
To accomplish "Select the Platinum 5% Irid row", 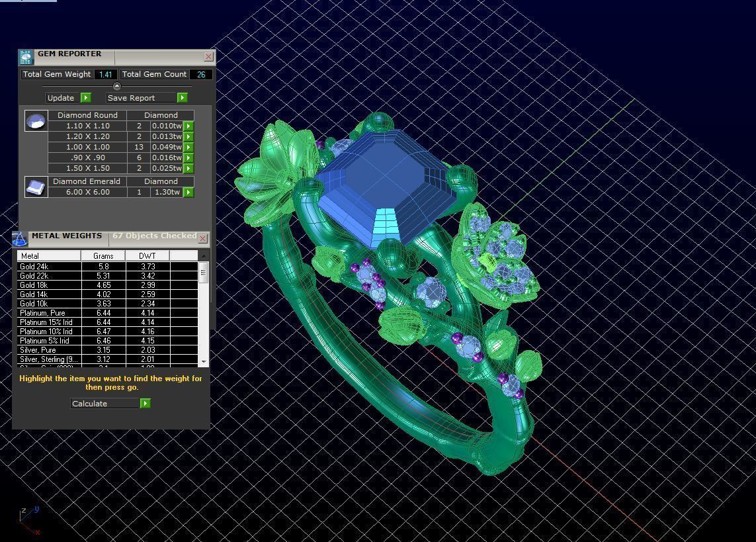I will click(108, 340).
